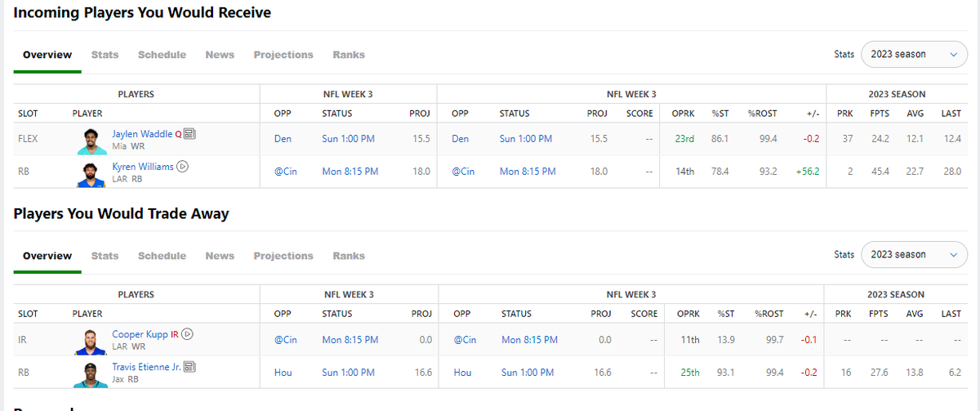Click Travis Etienne Jr.'s player headshot
The height and width of the screenshot is (411, 980).
point(92,373)
